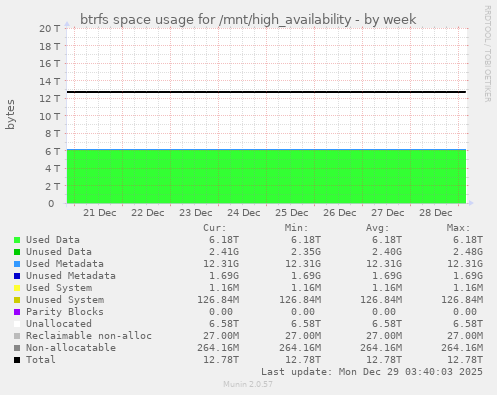Select the 'Non-allocatable' legend label
Image resolution: width=497 pixels, height=395 pixels.
click(x=71, y=348)
